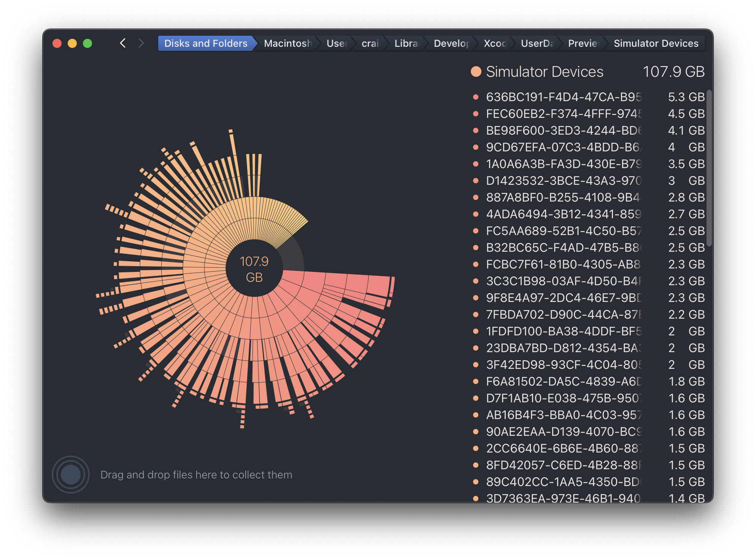Navigate to Developer breadcrumb segment

coord(451,43)
